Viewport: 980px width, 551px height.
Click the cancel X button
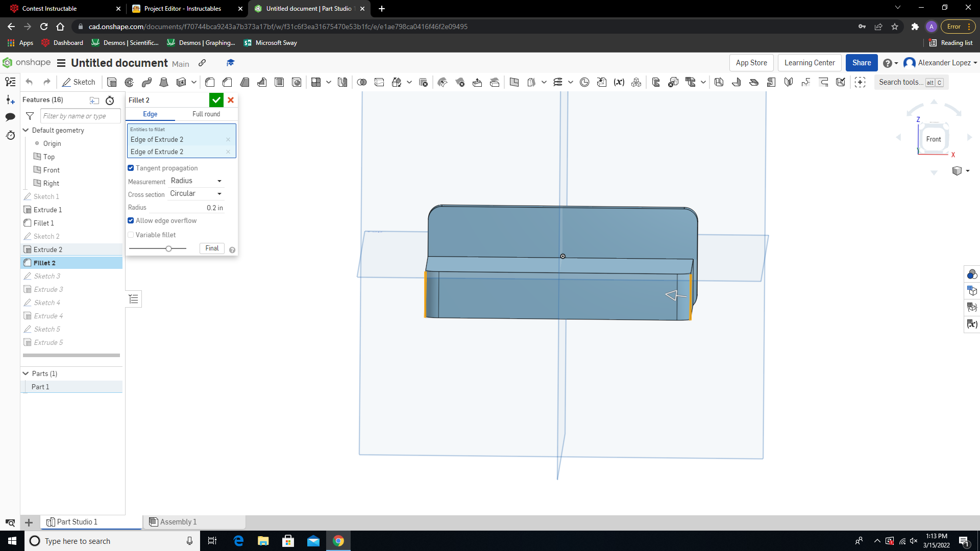pos(230,99)
